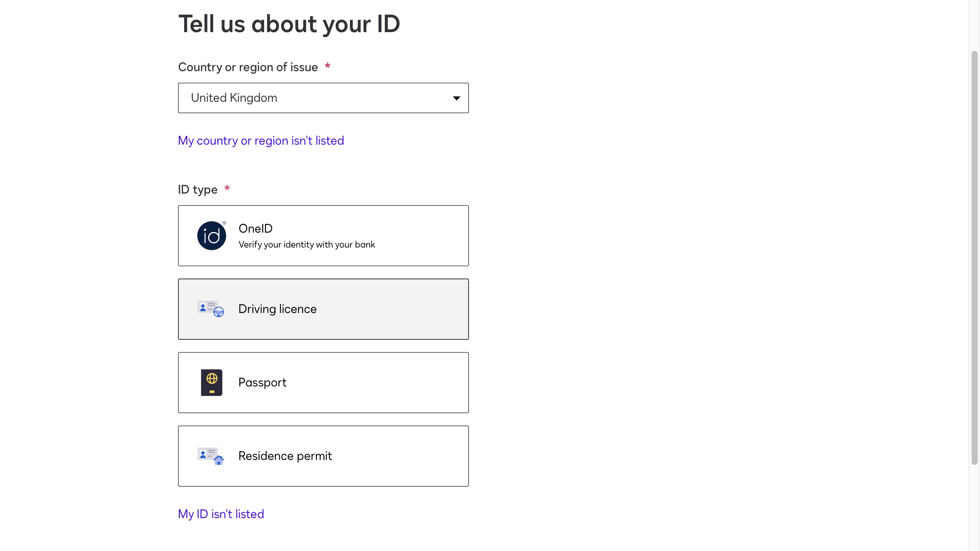Click the OneID round logo icon
Image resolution: width=980 pixels, height=551 pixels.
[211, 236]
